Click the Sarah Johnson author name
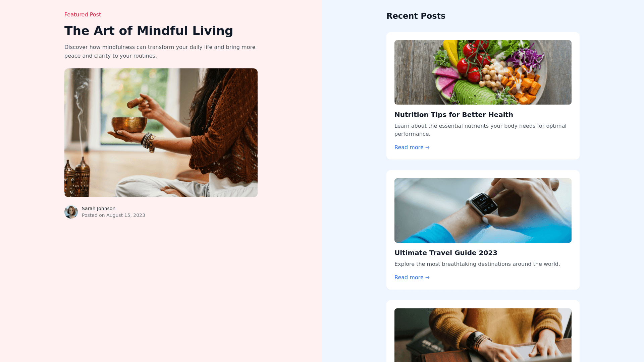644x362 pixels. [x=99, y=208]
